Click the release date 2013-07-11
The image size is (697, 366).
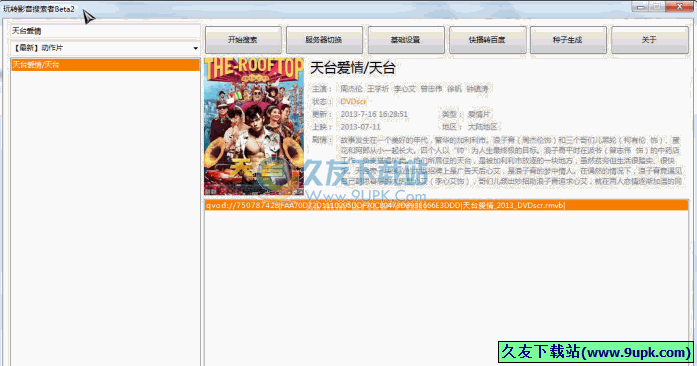click(361, 127)
